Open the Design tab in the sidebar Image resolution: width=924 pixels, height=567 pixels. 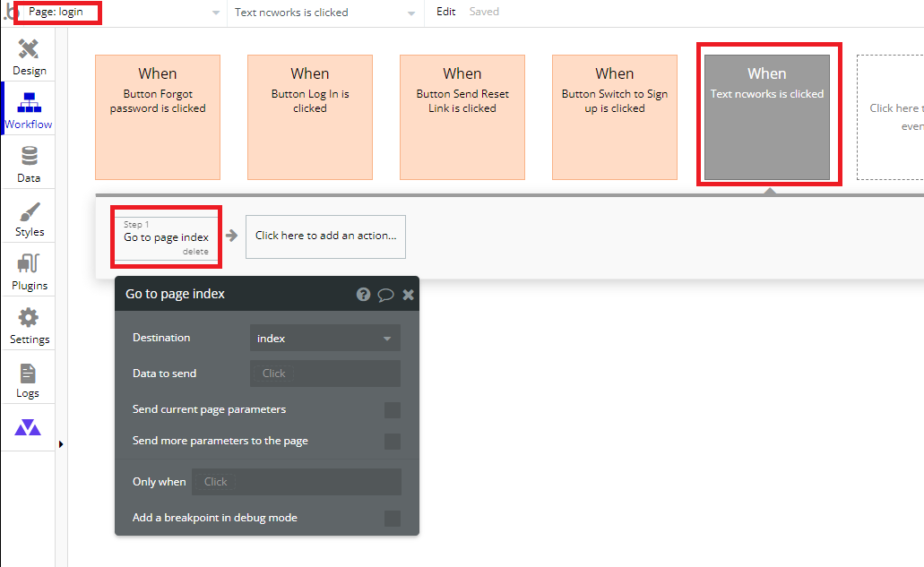pyautogui.click(x=29, y=57)
